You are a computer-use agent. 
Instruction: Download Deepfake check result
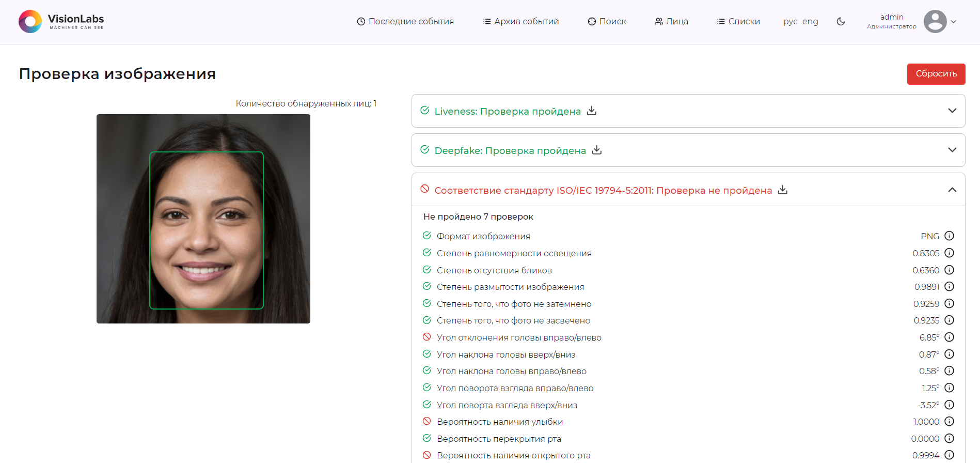(597, 150)
